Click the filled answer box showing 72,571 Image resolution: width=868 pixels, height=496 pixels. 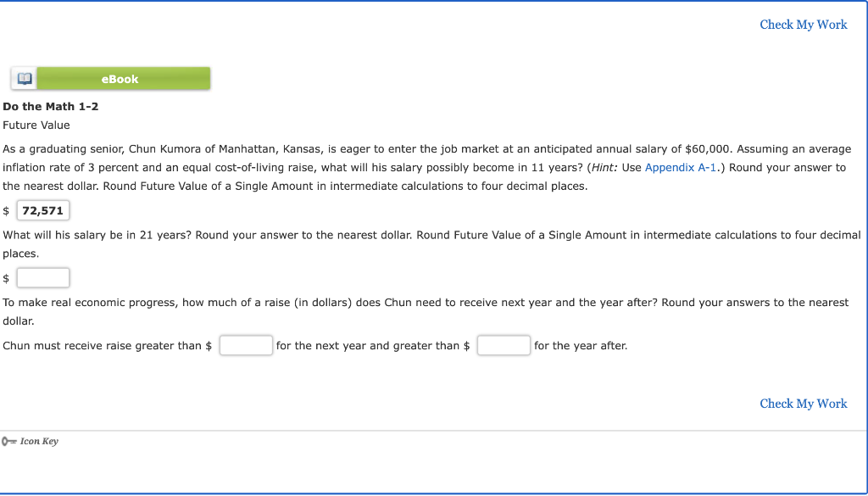point(42,209)
